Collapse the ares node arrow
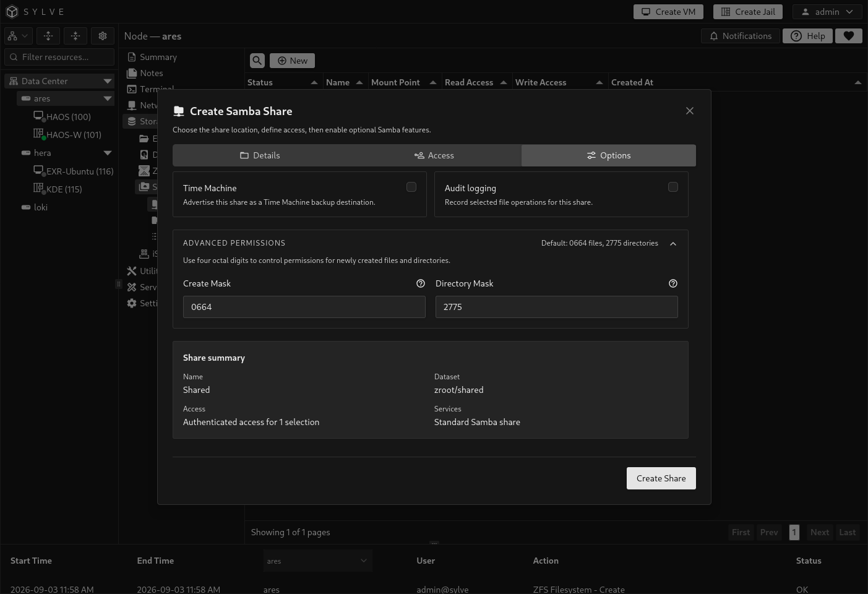 (x=108, y=98)
